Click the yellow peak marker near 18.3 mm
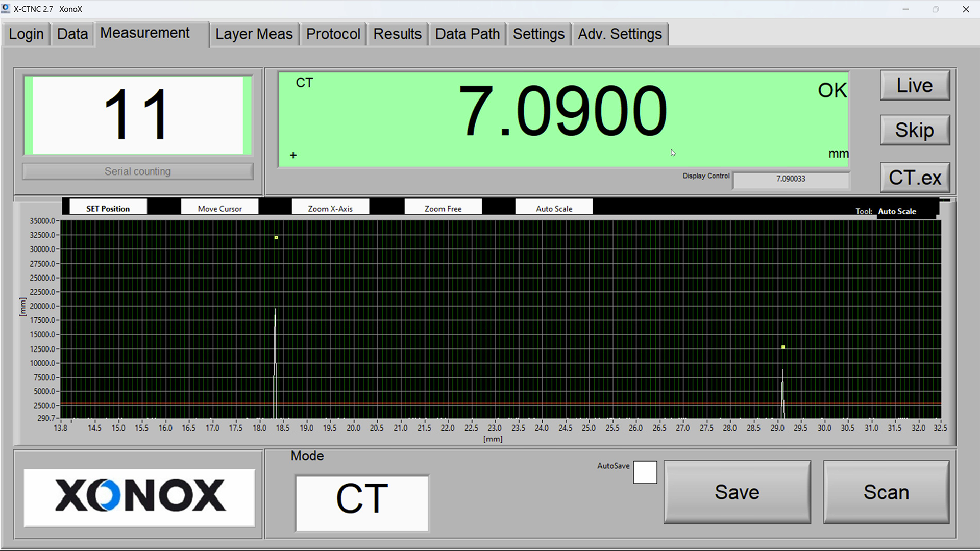This screenshot has height=551, width=980. point(276,238)
